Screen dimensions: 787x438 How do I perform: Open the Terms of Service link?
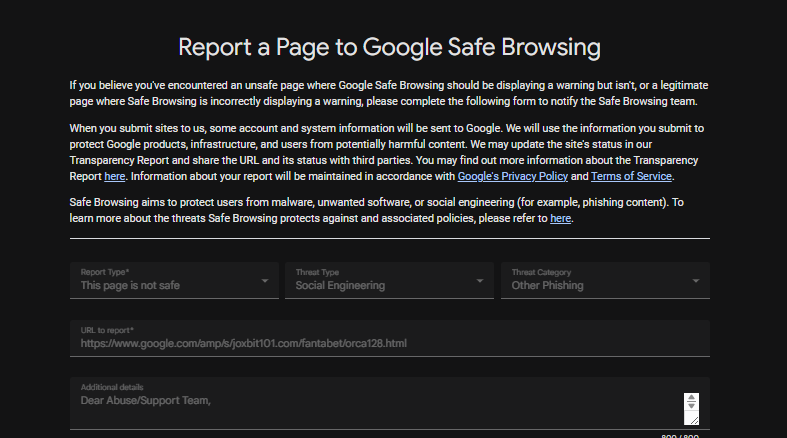click(x=631, y=177)
